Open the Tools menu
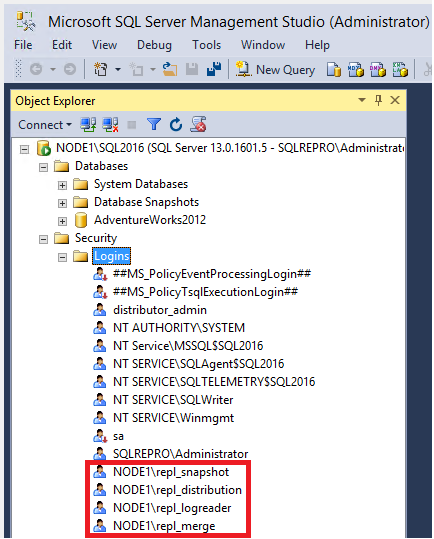This screenshot has height=539, width=434. pyautogui.click(x=206, y=45)
